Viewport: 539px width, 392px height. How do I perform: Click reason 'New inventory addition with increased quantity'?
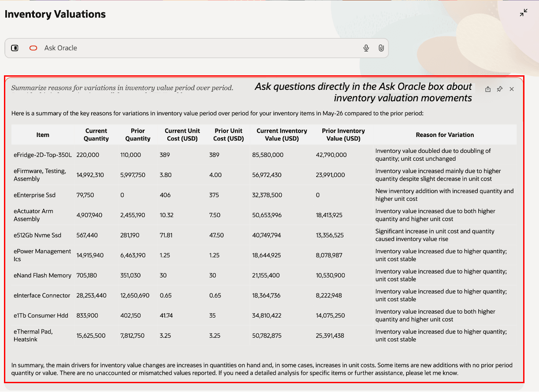click(444, 195)
